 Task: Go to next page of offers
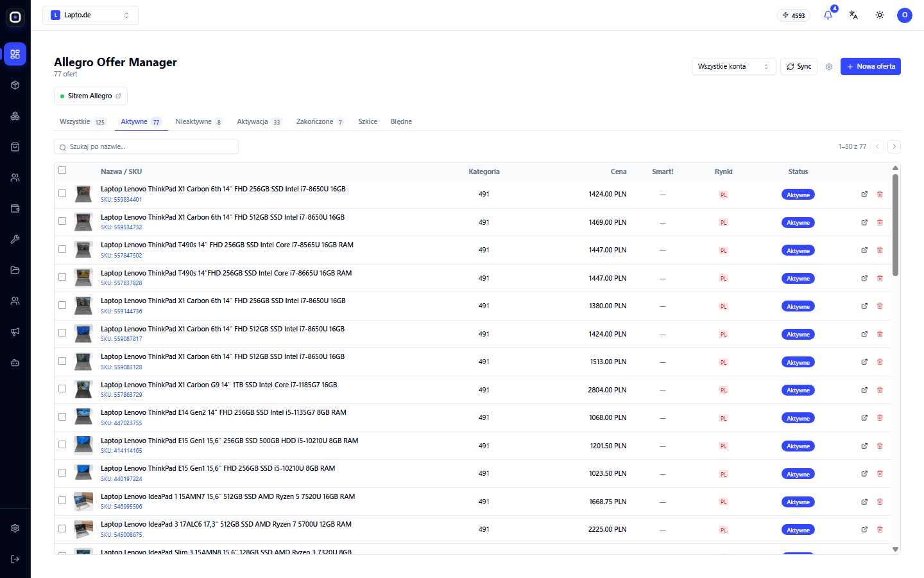click(894, 146)
